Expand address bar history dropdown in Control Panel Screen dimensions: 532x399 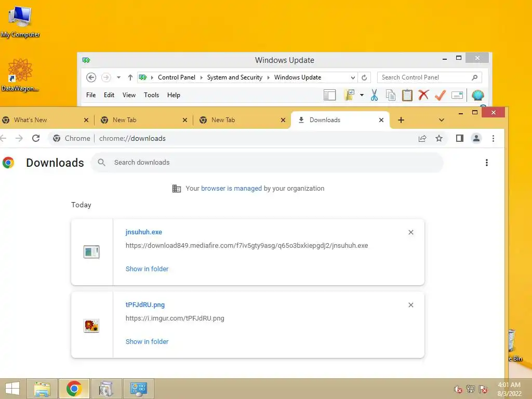coord(353,78)
